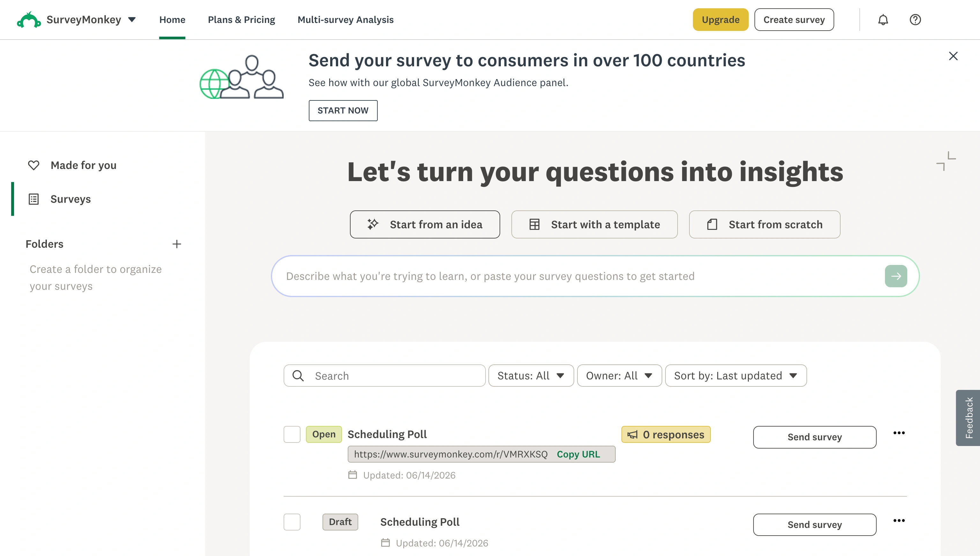
Task: Click the blank page icon on Start from scratch
Action: [x=712, y=224]
